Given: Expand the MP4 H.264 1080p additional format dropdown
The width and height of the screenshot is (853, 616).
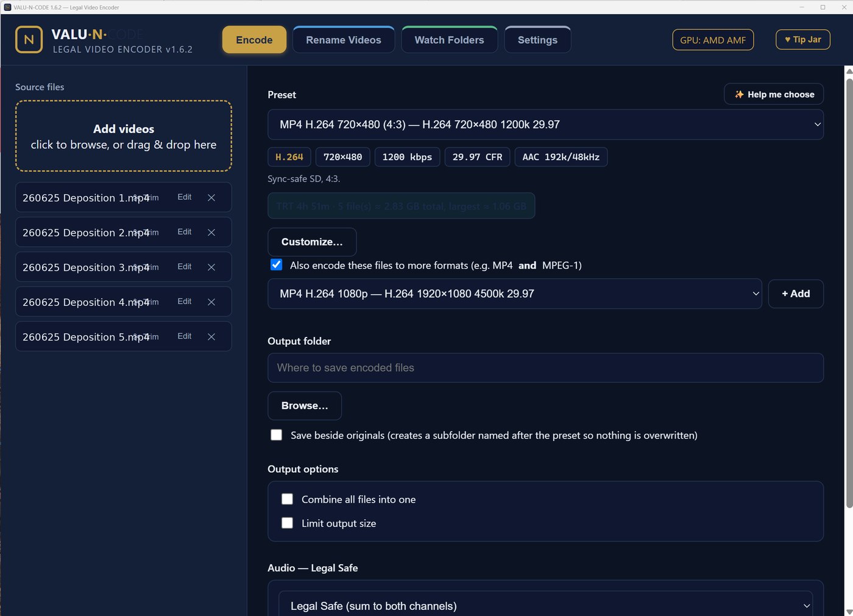Looking at the screenshot, I should [x=515, y=294].
